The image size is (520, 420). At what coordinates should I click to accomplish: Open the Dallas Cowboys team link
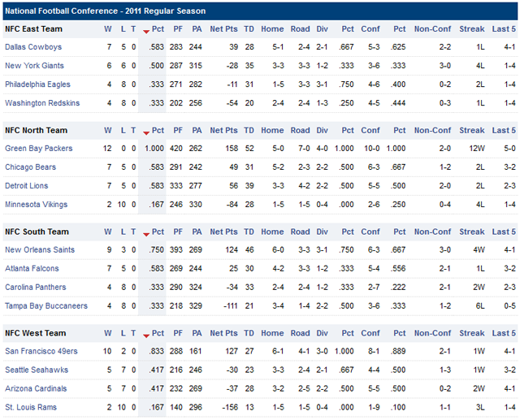click(32, 47)
